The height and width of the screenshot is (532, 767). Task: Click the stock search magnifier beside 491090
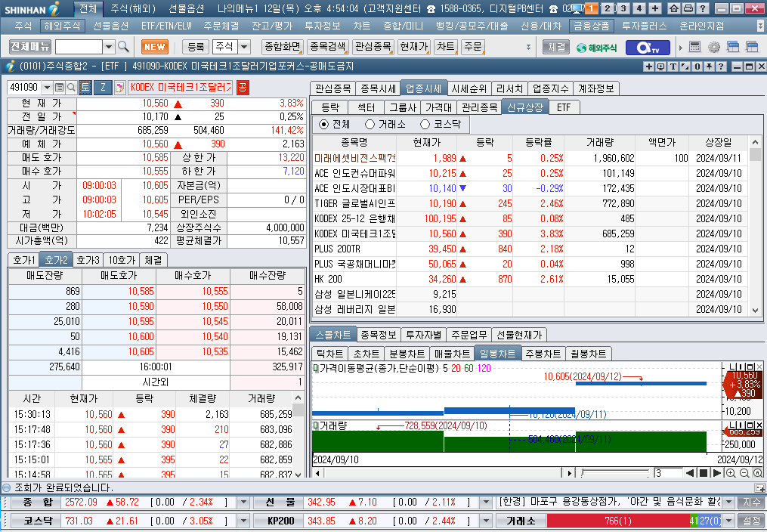coord(72,88)
